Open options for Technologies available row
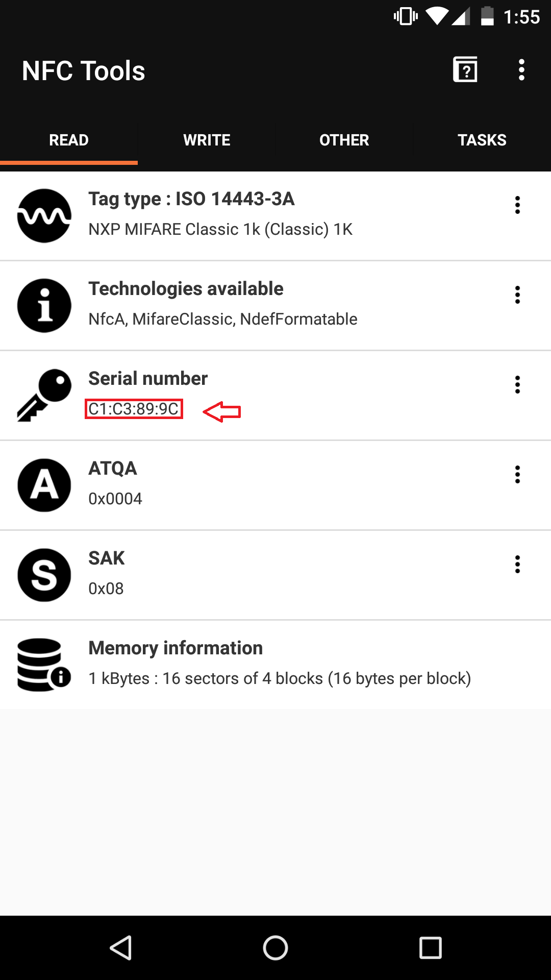The height and width of the screenshot is (980, 551). tap(517, 295)
